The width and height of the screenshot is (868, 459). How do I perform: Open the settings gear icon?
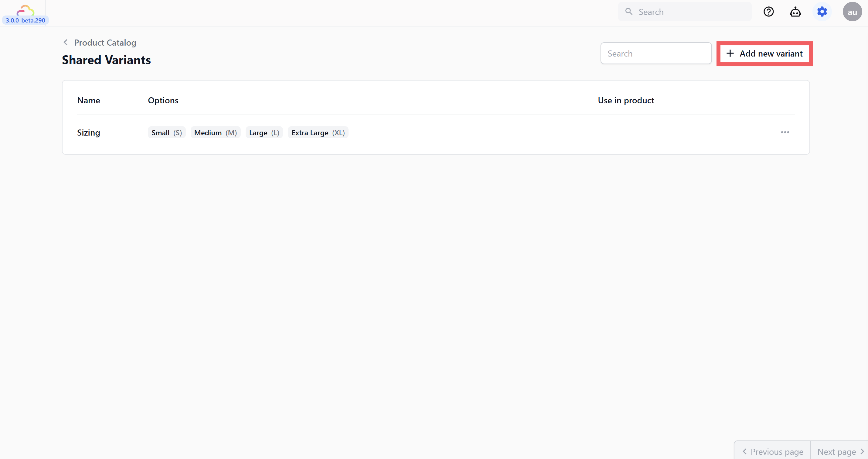[x=822, y=12]
